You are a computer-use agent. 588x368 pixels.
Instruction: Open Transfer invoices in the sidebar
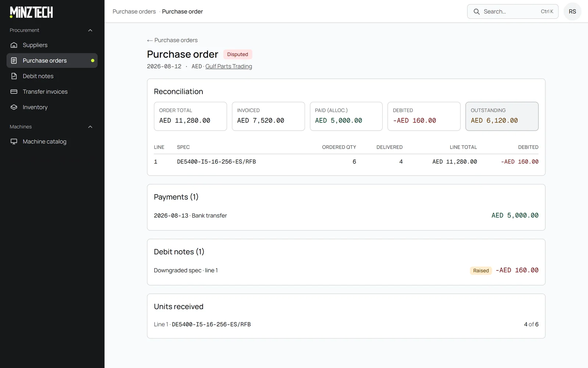pos(52,92)
